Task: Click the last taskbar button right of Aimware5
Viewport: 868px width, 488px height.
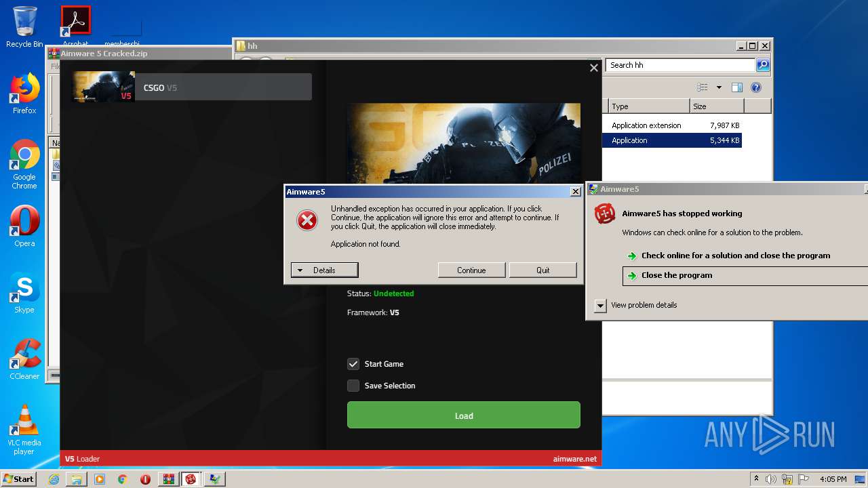Action: coord(214,479)
